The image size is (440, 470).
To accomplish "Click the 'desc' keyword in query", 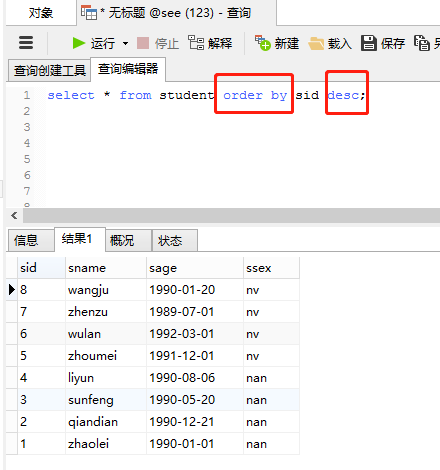I will 343,95.
